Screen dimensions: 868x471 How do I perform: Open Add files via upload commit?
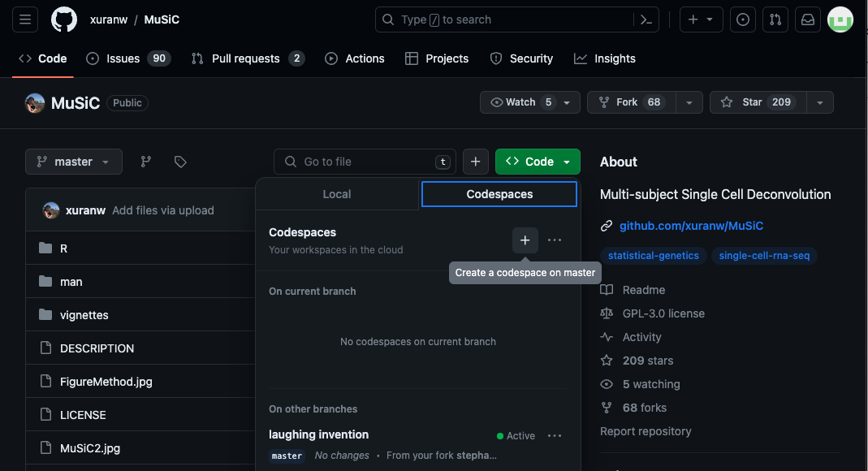(x=162, y=210)
